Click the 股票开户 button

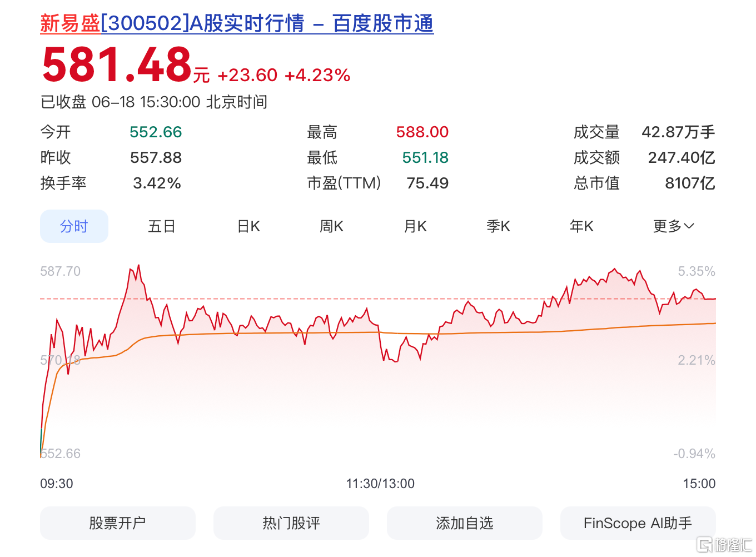pos(118,523)
